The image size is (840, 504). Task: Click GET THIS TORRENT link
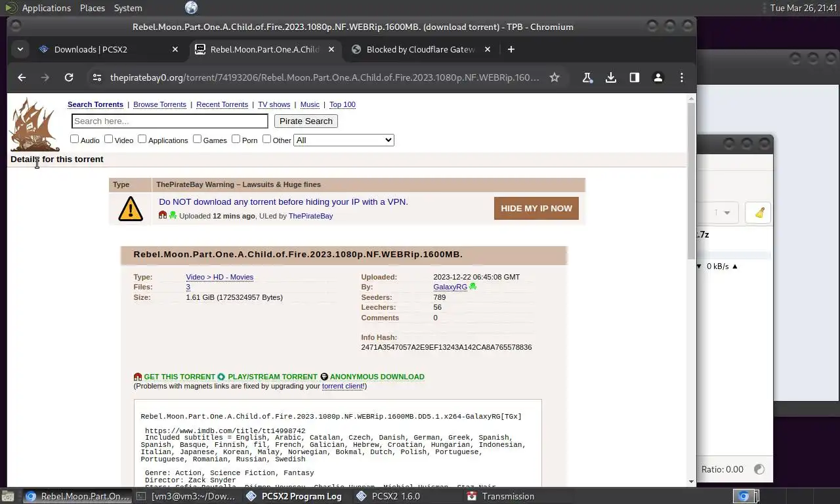pyautogui.click(x=179, y=377)
